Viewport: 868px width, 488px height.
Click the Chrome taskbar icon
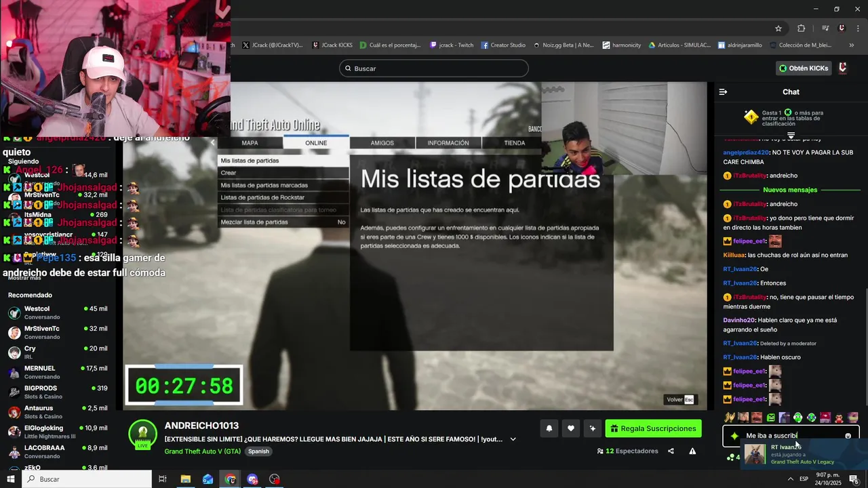pos(231,479)
